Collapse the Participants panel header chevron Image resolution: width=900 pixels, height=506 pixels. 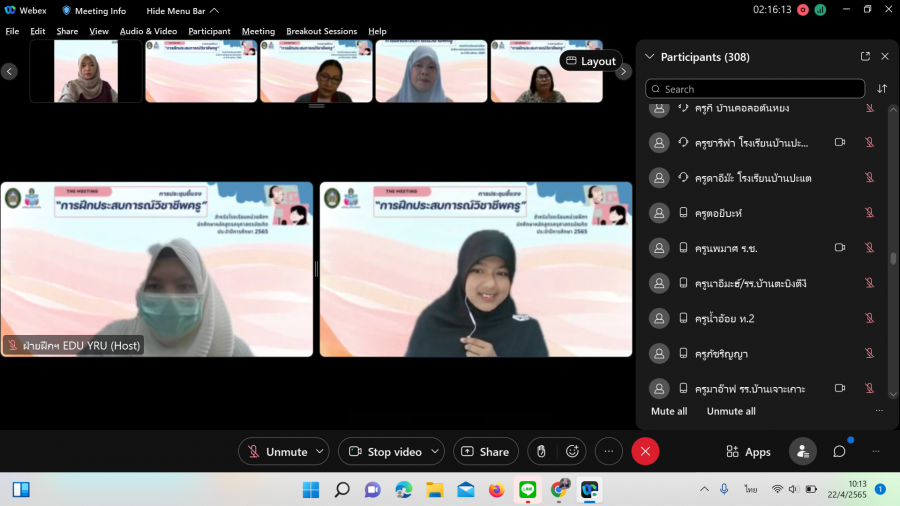(x=650, y=57)
